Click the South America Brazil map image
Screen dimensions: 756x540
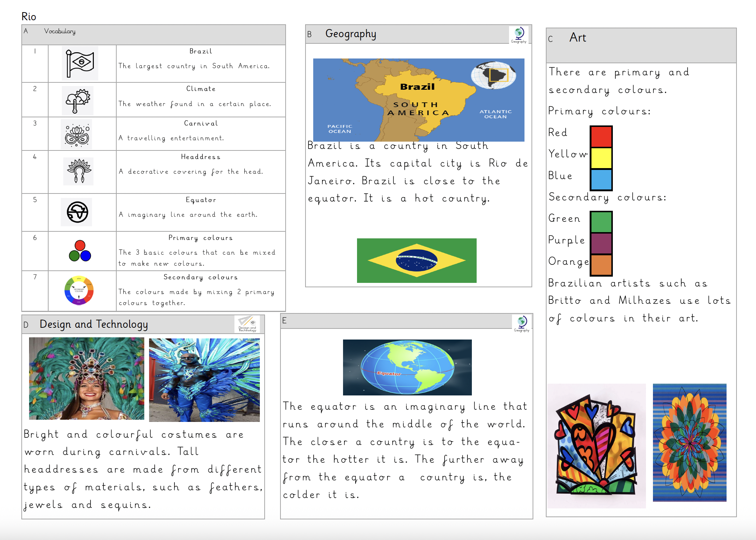point(418,100)
